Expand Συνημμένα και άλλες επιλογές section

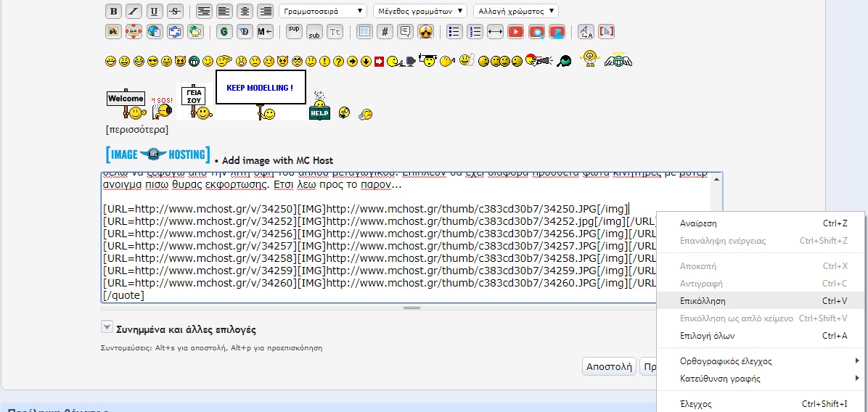107,327
